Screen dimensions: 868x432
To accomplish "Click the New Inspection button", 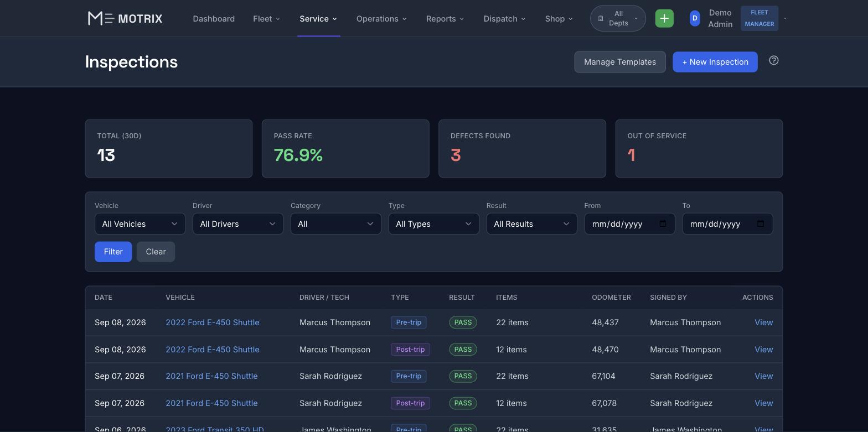I will coord(715,62).
